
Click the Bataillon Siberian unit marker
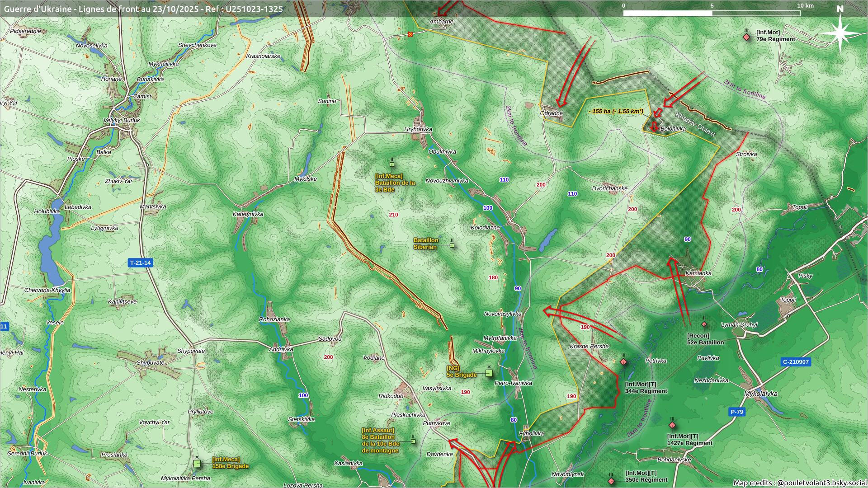click(452, 245)
